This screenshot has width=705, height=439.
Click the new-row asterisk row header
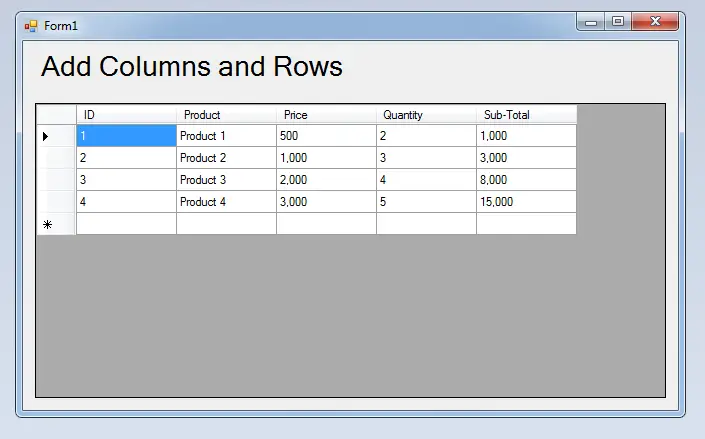pos(56,224)
